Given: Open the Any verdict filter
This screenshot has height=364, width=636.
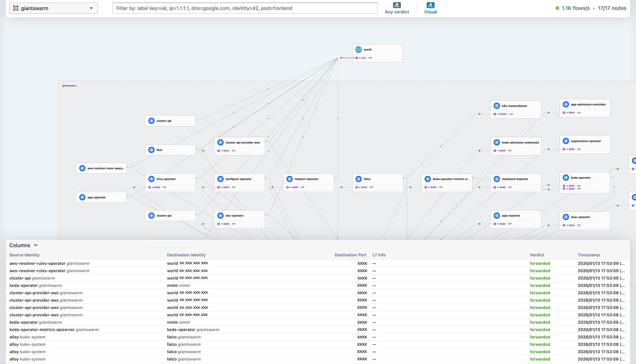Looking at the screenshot, I should pos(397,8).
